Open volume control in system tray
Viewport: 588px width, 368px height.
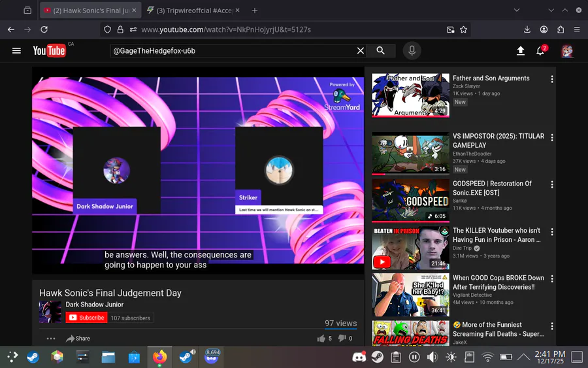pos(433,357)
